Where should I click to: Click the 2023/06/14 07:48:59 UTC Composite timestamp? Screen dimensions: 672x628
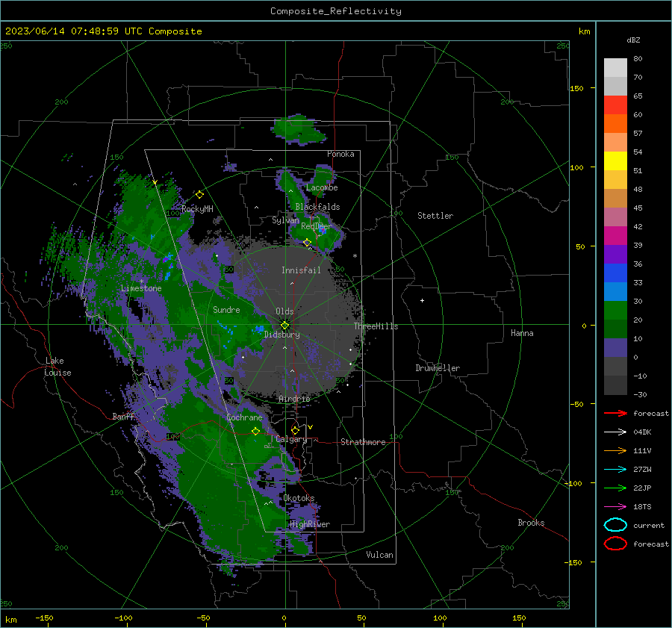click(x=103, y=31)
